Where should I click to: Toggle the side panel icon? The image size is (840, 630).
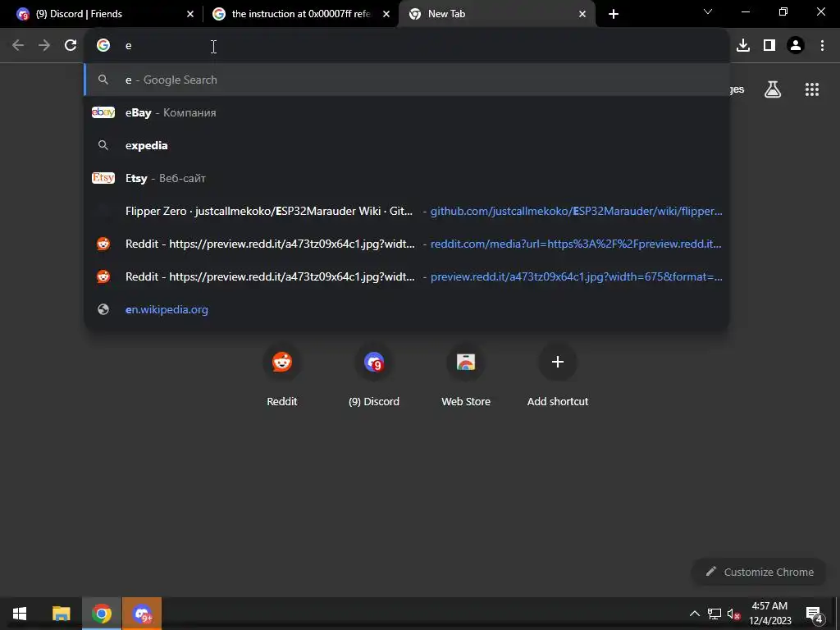(x=769, y=46)
